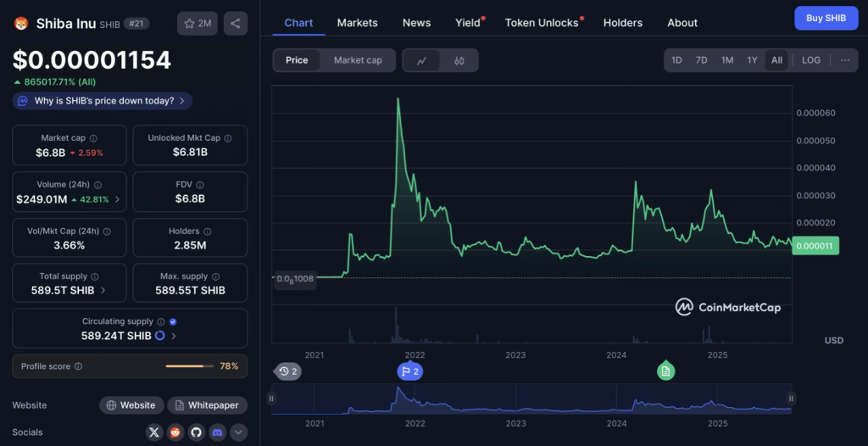Image resolution: width=868 pixels, height=446 pixels.
Task: Add SHIB to watchlist with star button
Action: (x=198, y=23)
